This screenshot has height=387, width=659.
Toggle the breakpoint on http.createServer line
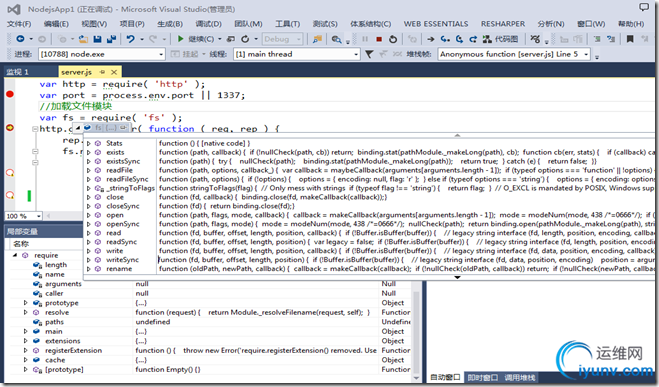10,128
